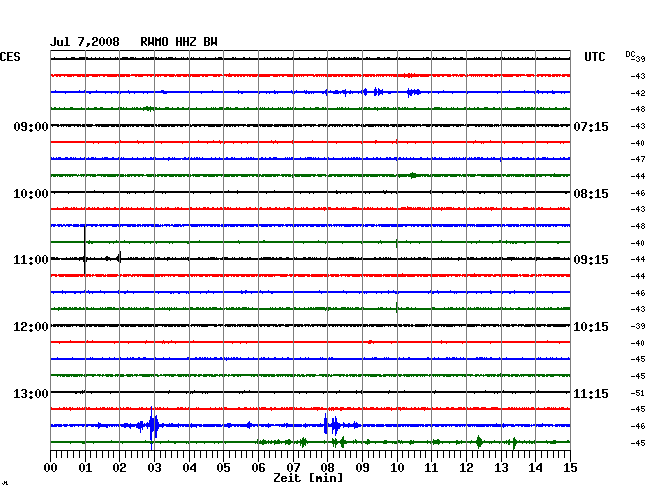Image resolution: width=650 pixels, height=494 pixels.
Task: Click the DC offset value "-42"
Action: tap(638, 93)
